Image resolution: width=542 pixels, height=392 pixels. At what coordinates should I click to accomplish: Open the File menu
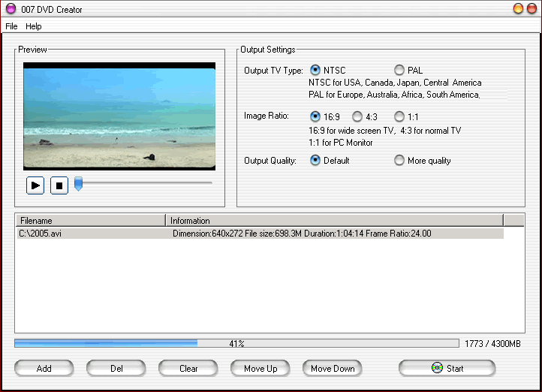[x=11, y=26]
